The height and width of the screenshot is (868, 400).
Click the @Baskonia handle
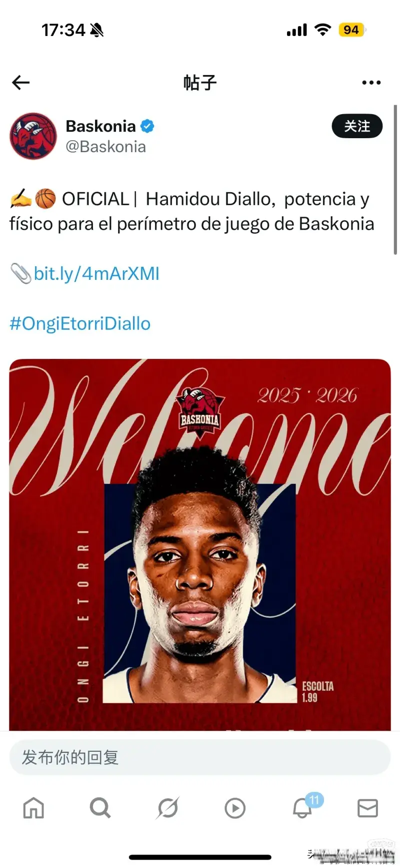click(x=105, y=147)
